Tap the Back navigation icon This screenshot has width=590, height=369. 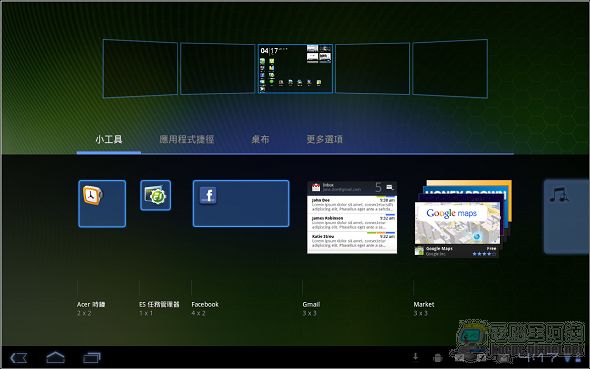[18, 357]
